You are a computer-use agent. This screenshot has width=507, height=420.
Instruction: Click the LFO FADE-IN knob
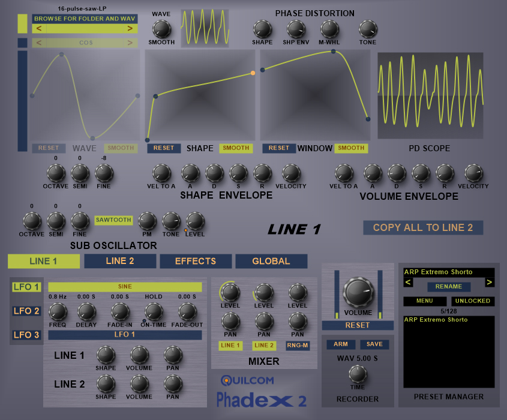click(x=120, y=313)
